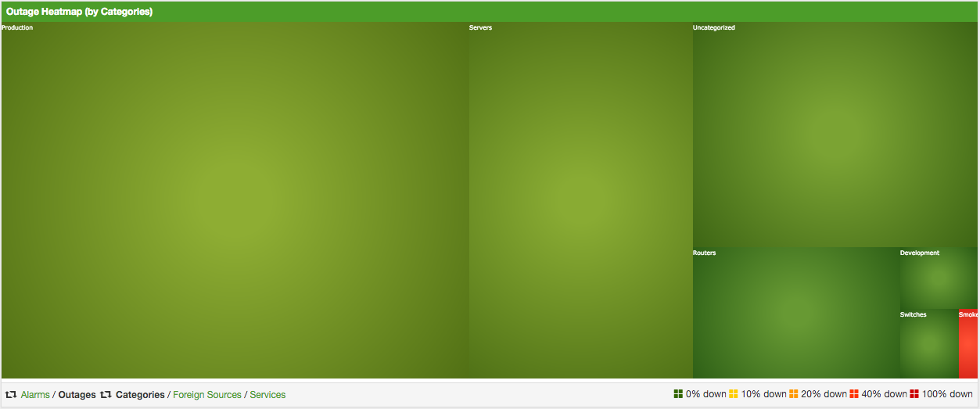Image resolution: width=980 pixels, height=409 pixels.
Task: Select Outages heatmap mode
Action: point(77,395)
